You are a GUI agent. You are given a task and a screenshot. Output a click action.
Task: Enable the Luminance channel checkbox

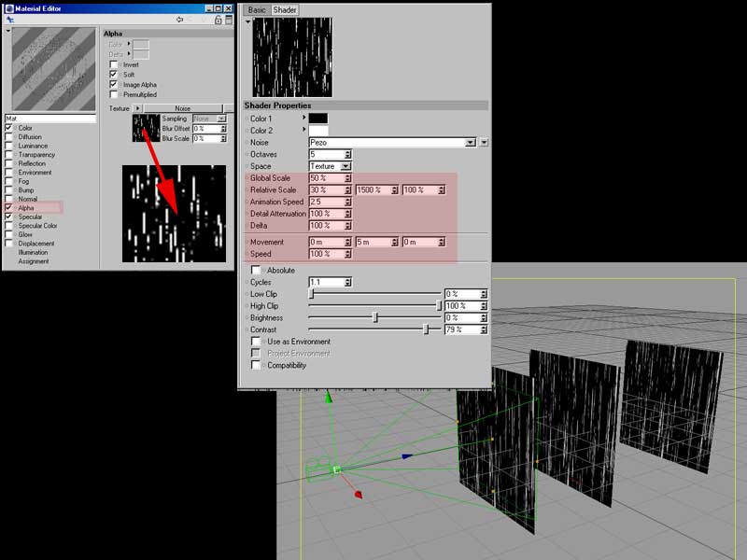8,146
